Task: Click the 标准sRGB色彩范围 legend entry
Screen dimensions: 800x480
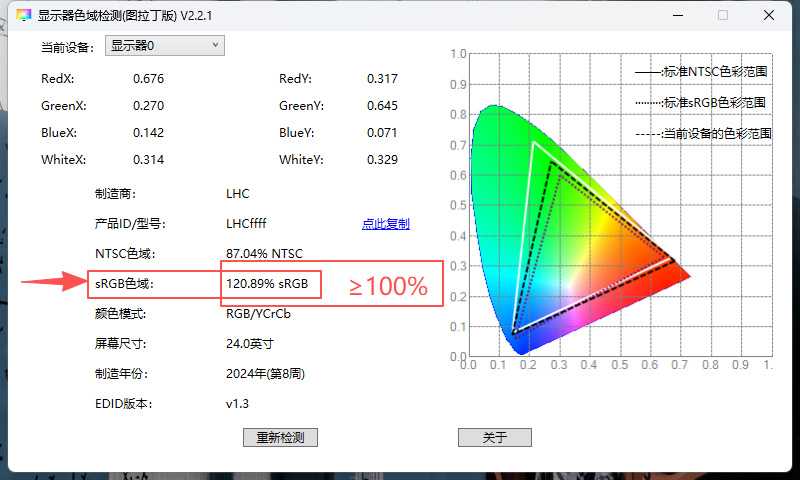Action: (x=701, y=103)
